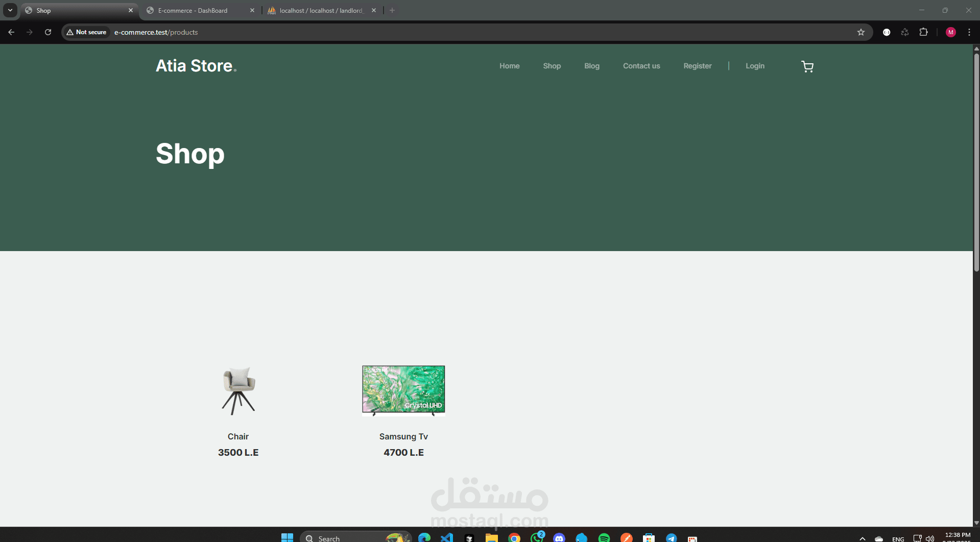The image size is (980, 542).
Task: Open the Samsung Tv product image
Action: (403, 390)
